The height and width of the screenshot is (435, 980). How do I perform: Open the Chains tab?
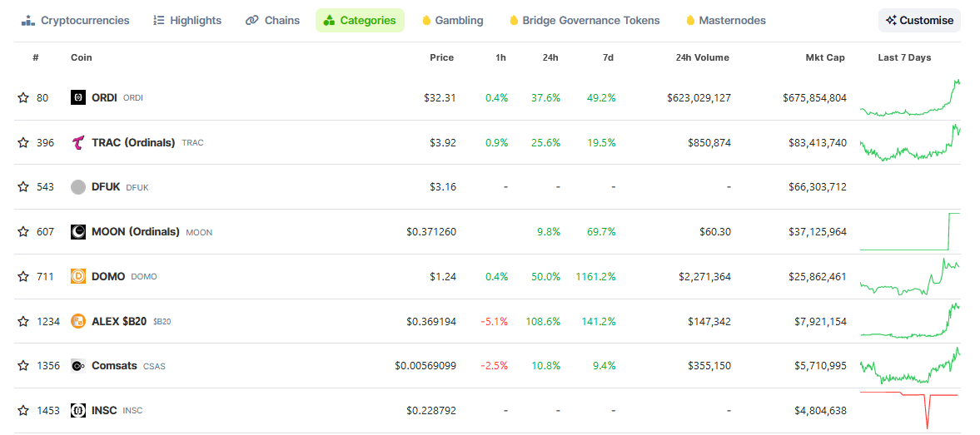pos(273,20)
